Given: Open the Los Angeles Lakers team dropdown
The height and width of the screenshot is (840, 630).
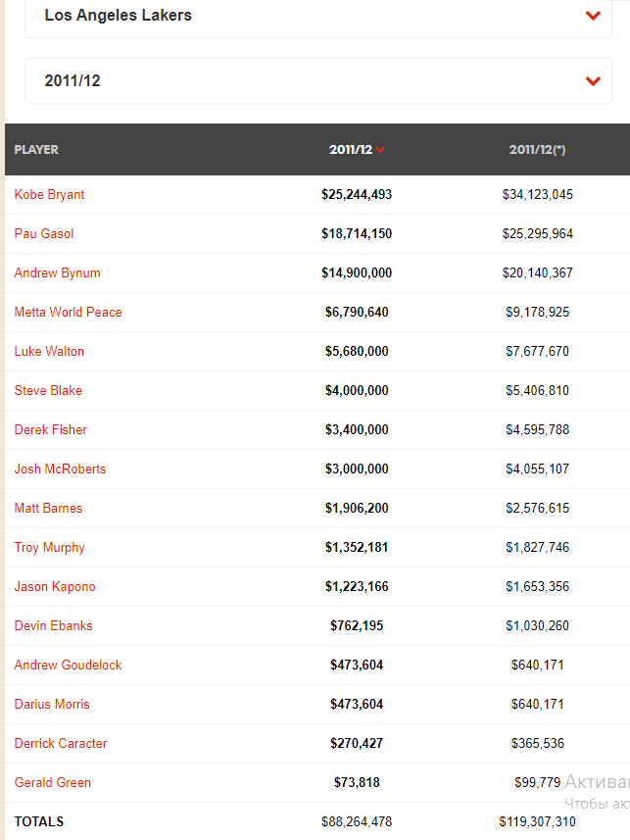Looking at the screenshot, I should 318,16.
